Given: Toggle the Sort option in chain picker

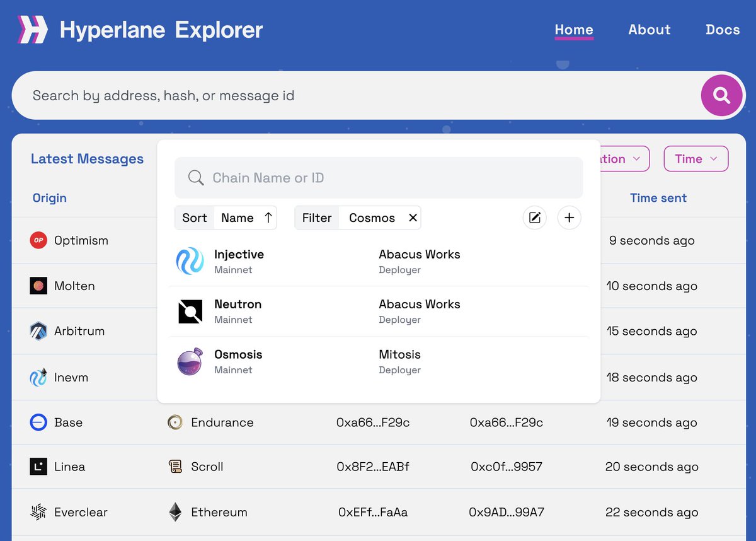Looking at the screenshot, I should (195, 217).
